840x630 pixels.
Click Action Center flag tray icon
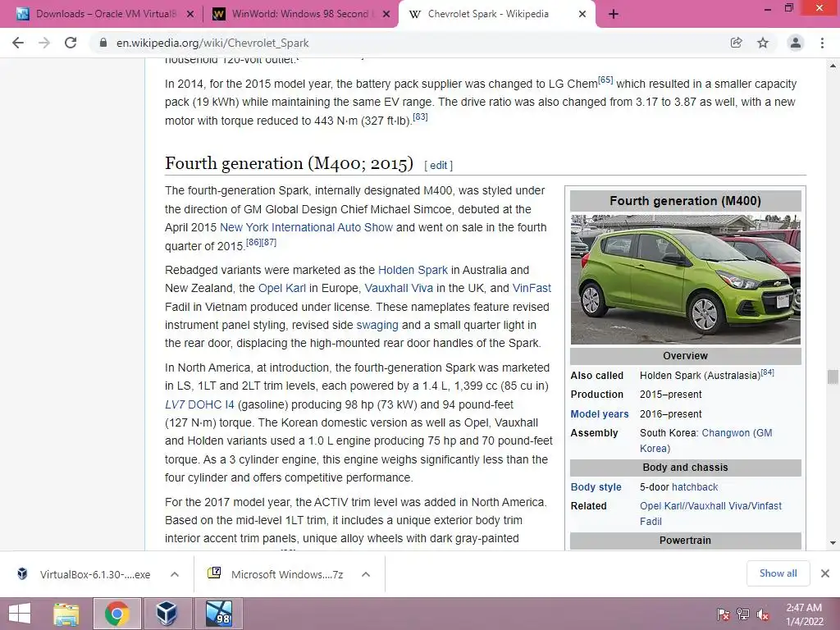(723, 614)
